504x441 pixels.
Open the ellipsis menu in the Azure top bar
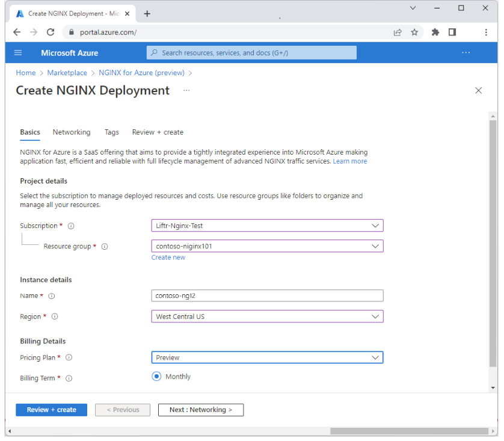click(466, 52)
